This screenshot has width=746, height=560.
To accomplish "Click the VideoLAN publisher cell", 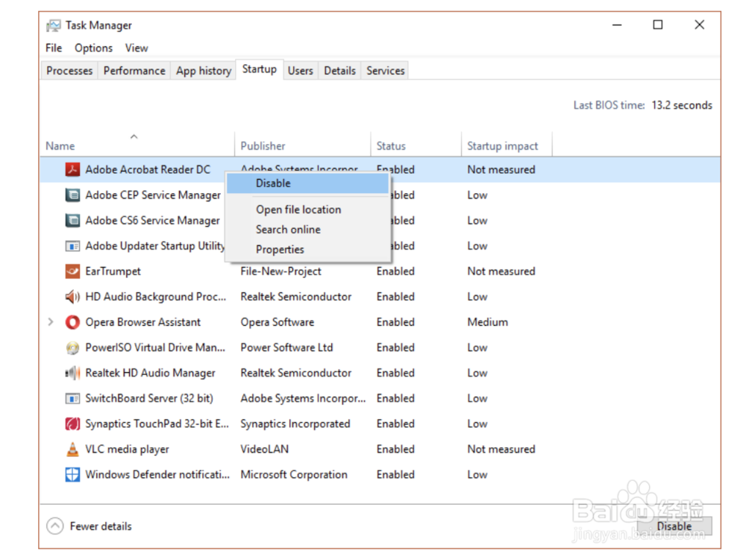I will click(265, 449).
